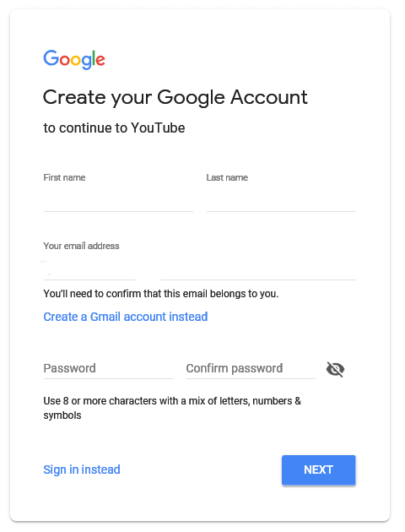The height and width of the screenshot is (532, 405).
Task: Click the blue capital G in logo
Action: pos(51,57)
